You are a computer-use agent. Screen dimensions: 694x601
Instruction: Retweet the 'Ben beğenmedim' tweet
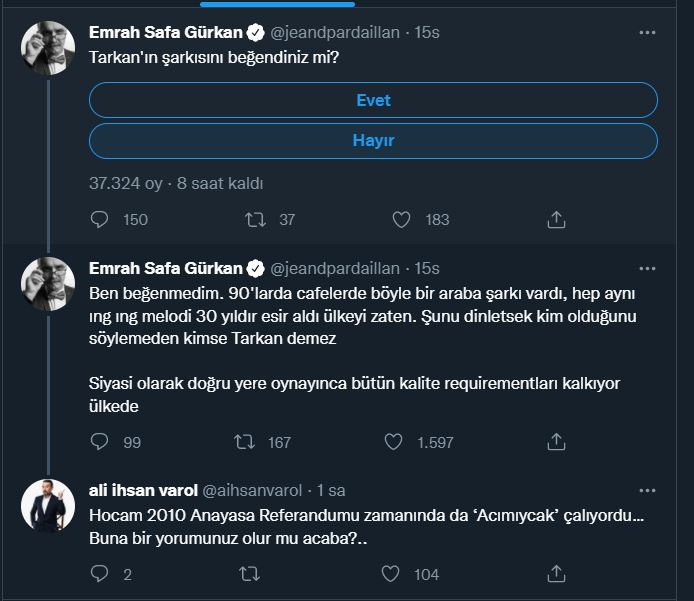243,441
